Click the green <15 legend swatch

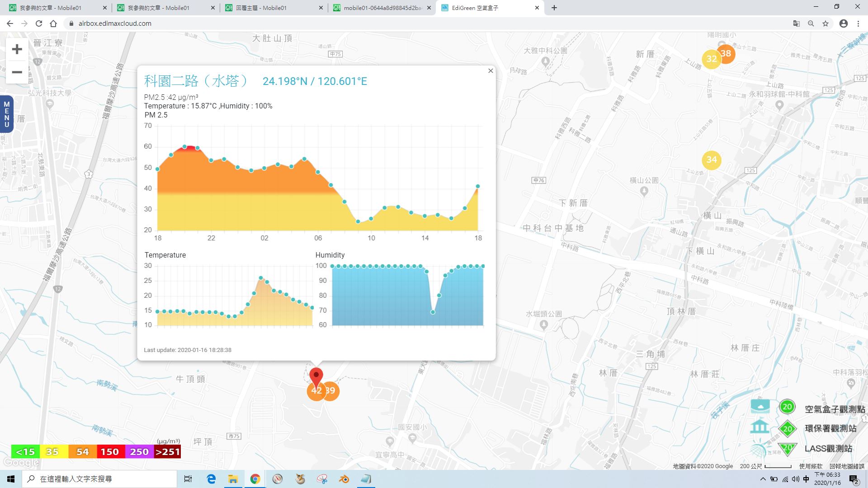pos(25,452)
